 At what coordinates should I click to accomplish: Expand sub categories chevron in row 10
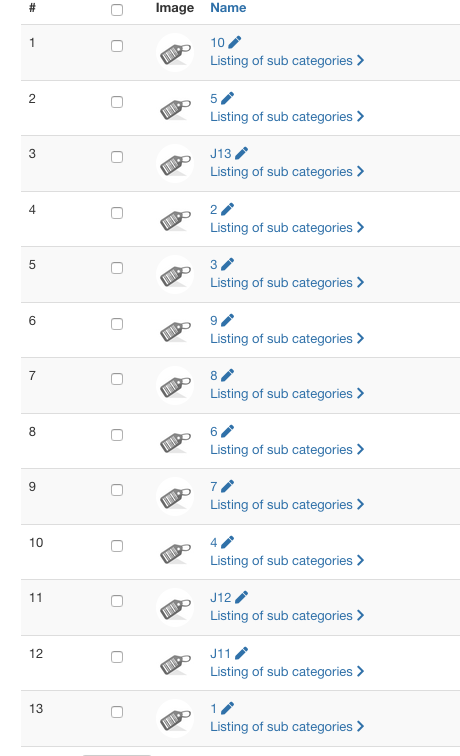(x=360, y=560)
